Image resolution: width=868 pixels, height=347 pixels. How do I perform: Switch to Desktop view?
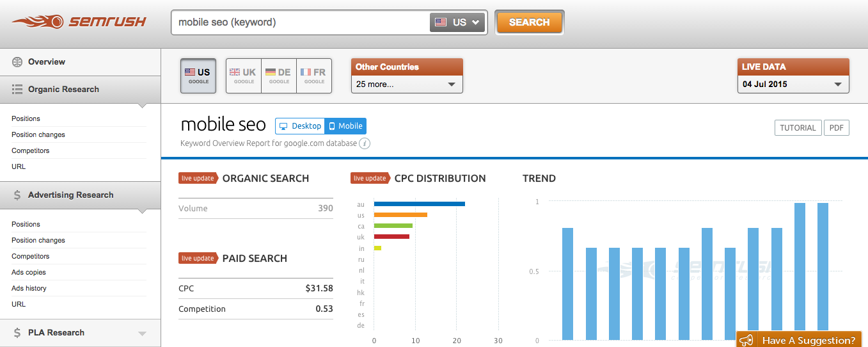pyautogui.click(x=300, y=126)
